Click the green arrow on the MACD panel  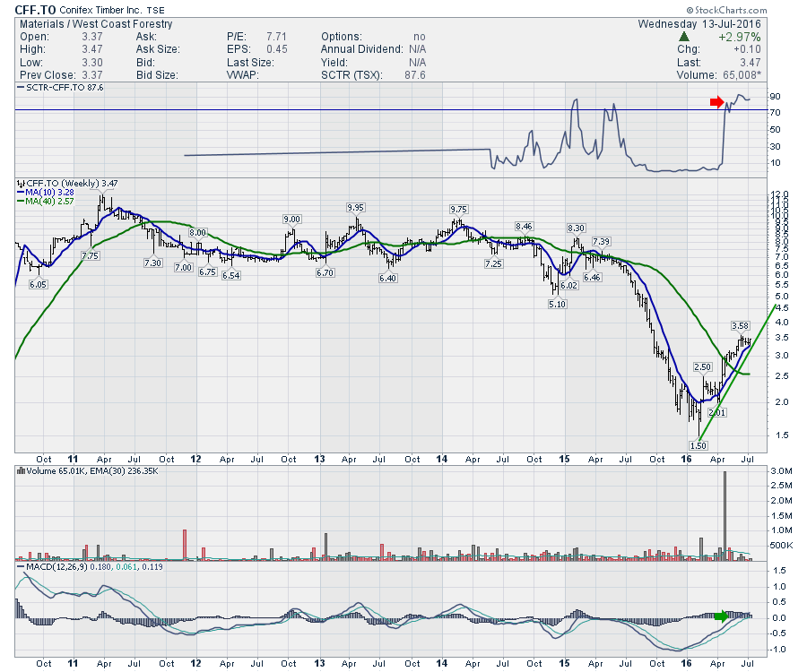[722, 616]
